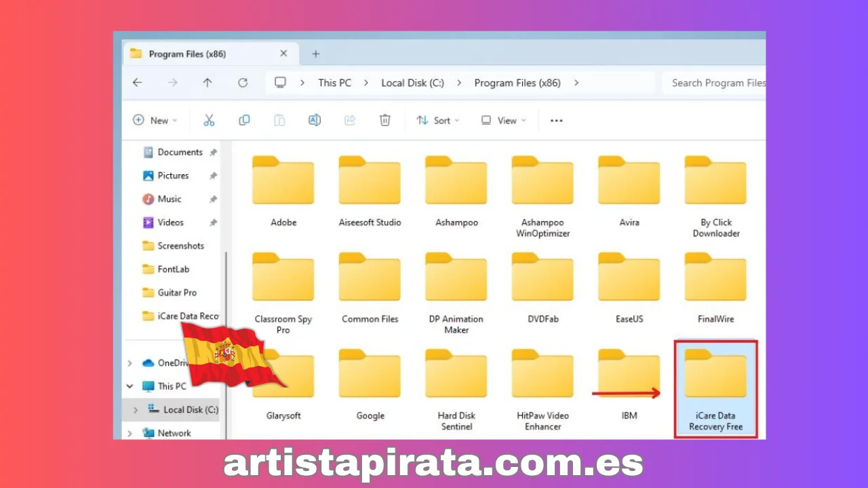Expand chevron after Program Files (x86) in path

tap(576, 83)
